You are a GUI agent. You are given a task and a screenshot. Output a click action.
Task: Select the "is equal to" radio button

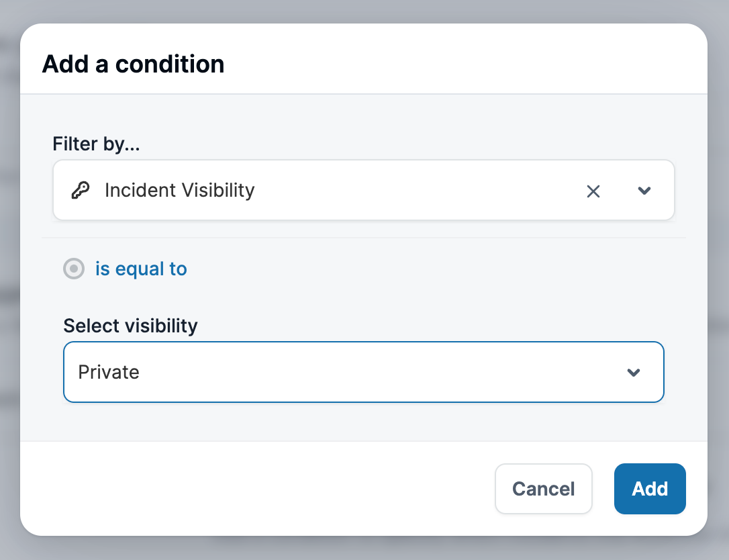(74, 269)
